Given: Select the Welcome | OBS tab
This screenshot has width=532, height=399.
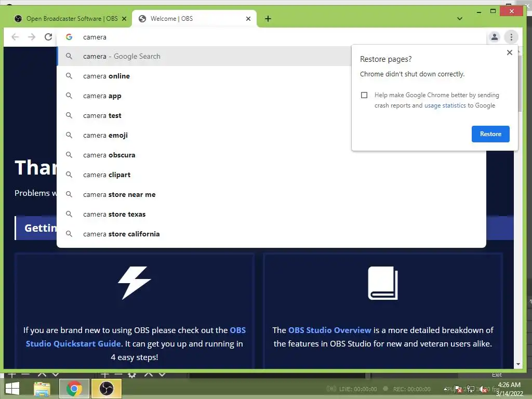Looking at the screenshot, I should click(194, 19).
